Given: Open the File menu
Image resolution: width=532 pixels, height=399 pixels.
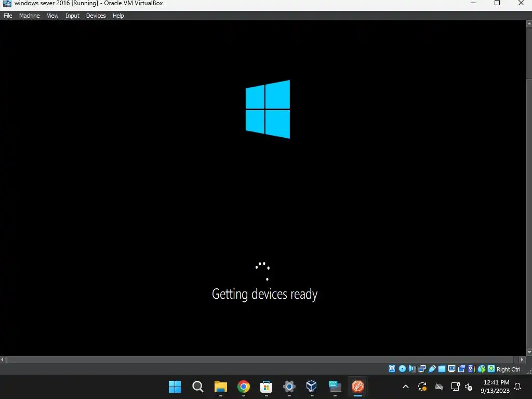Looking at the screenshot, I should coord(8,16).
